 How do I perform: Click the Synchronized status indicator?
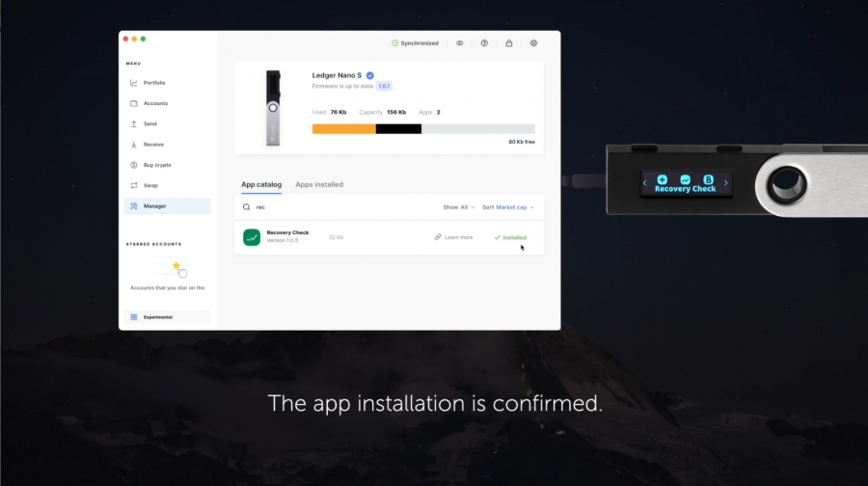[415, 43]
